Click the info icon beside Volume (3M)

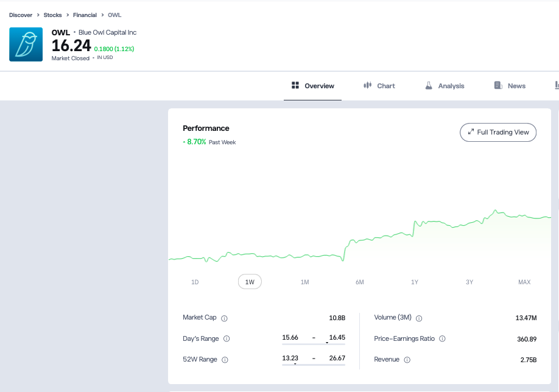coord(419,318)
